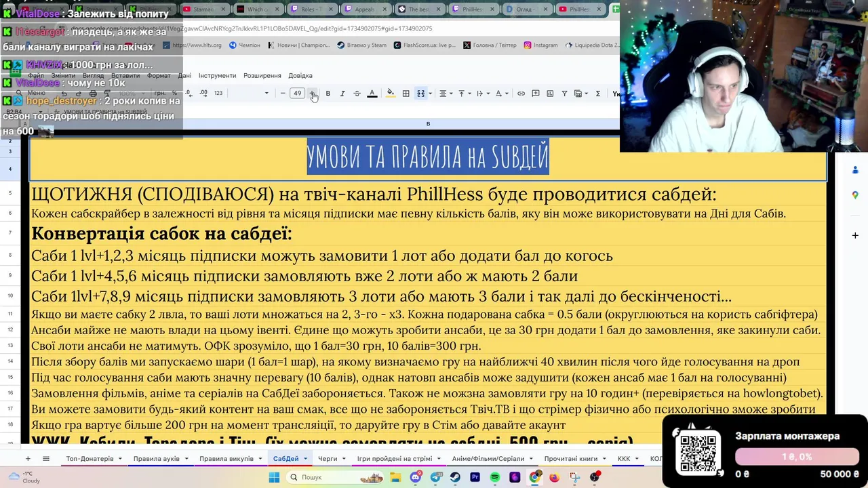This screenshot has width=868, height=488.
Task: Select the column B header
Action: pyautogui.click(x=428, y=124)
